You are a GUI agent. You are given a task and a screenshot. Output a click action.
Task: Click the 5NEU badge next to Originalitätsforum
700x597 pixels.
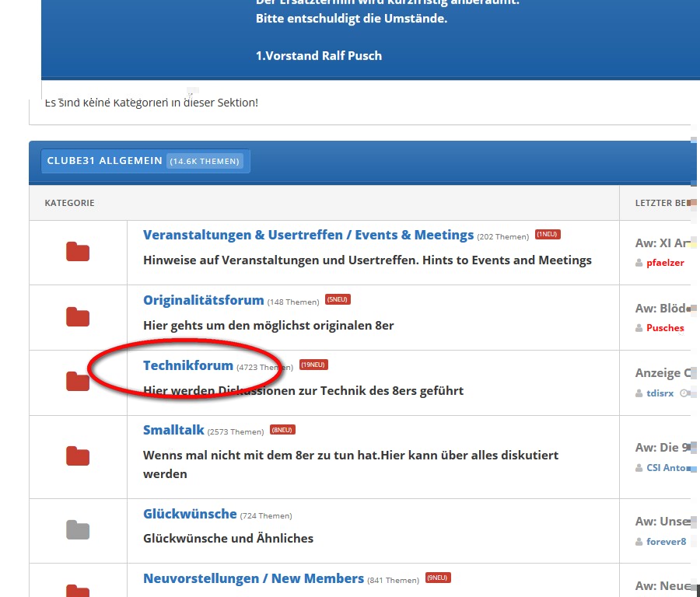338,300
